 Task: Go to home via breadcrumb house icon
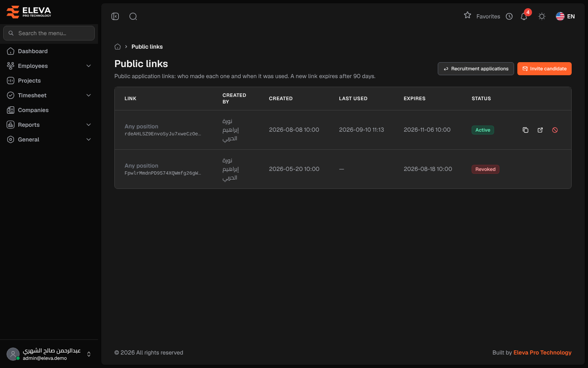pos(118,47)
